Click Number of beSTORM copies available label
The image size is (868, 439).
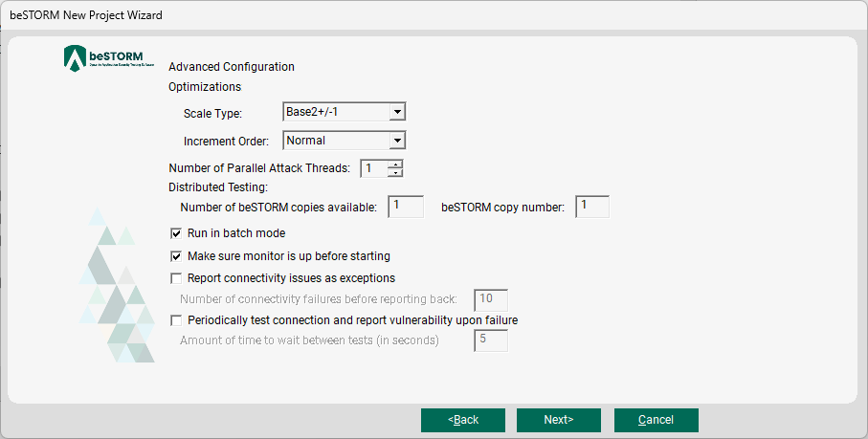[x=278, y=208]
